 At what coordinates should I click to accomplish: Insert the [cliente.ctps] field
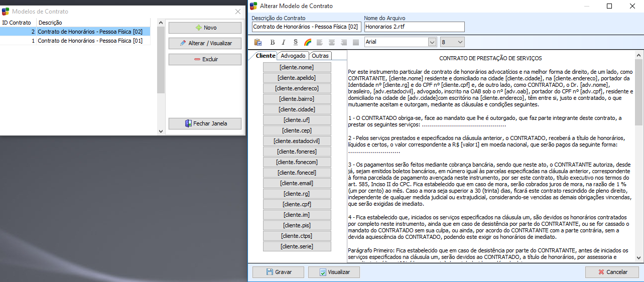click(x=297, y=236)
